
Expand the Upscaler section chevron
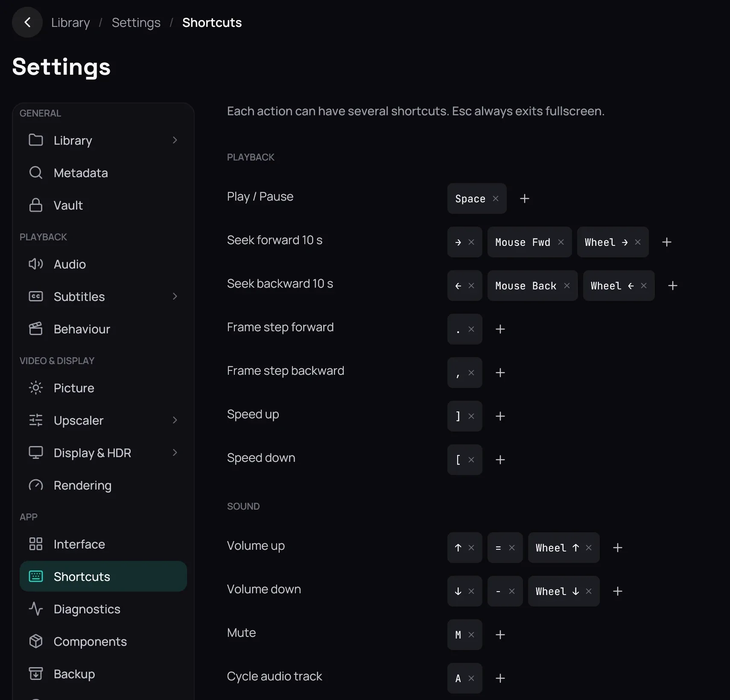tap(175, 420)
